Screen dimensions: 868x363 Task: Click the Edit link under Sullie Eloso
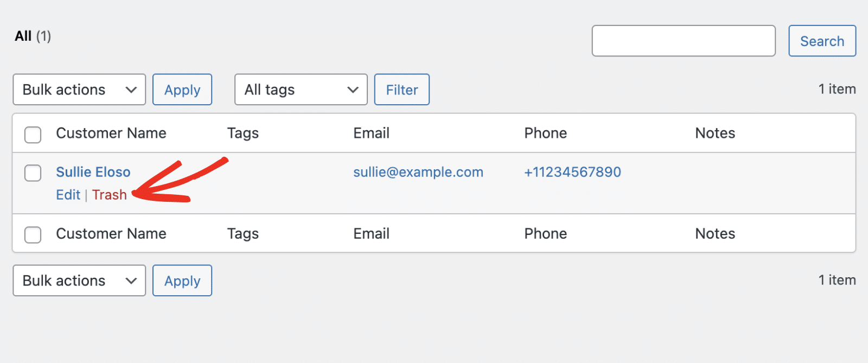point(68,195)
